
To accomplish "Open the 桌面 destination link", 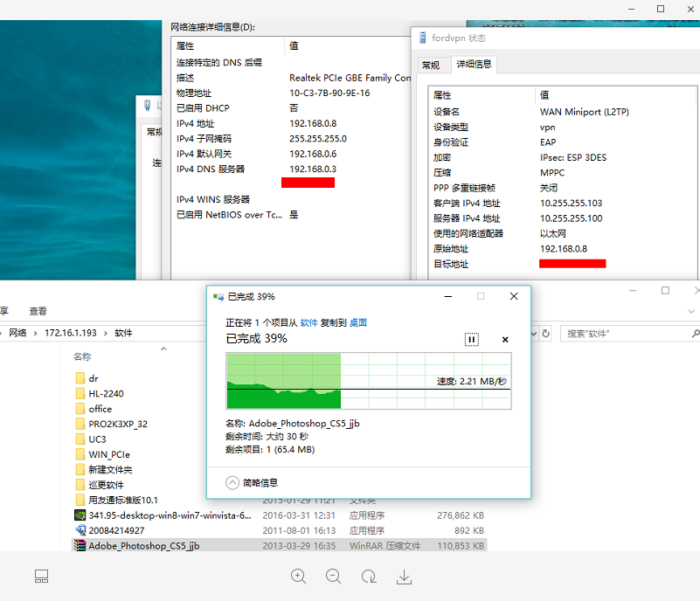I will click(358, 322).
